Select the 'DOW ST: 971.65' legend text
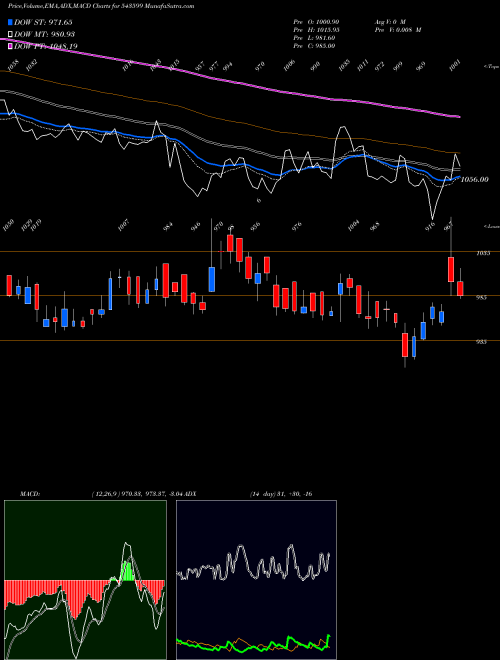Screen dimensions: 500x660 tap(43, 22)
